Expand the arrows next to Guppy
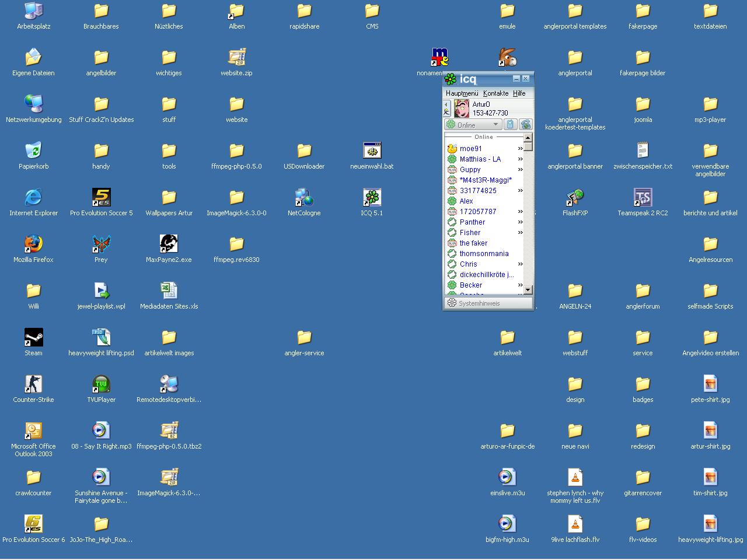 tap(520, 170)
